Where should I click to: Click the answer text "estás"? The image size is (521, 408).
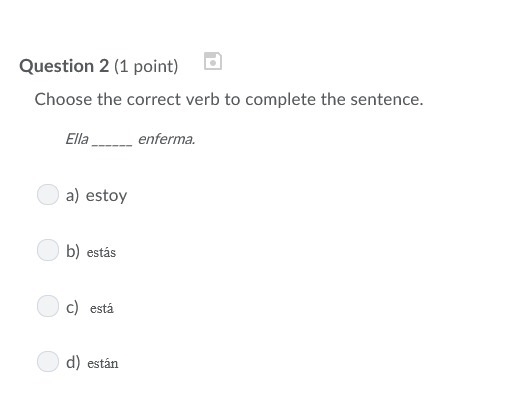101,252
